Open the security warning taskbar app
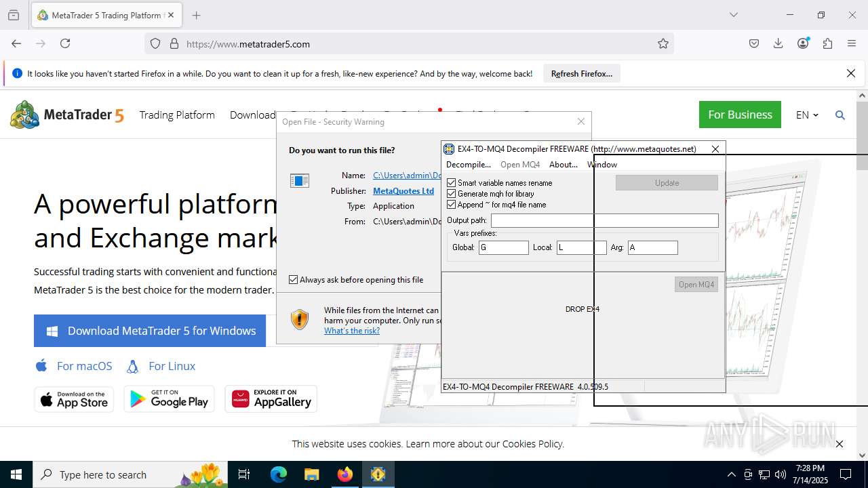The height and width of the screenshot is (488, 868). pos(378,474)
